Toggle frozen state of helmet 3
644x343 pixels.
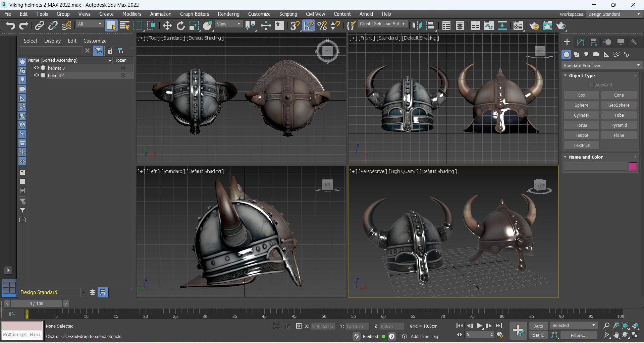pyautogui.click(x=123, y=68)
